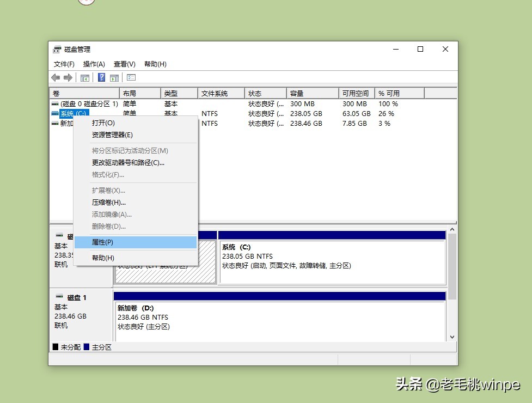Click the 系统 (C:) volume icon

(56, 113)
